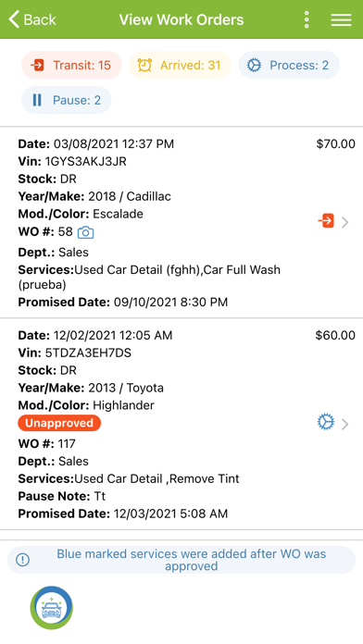Click the info icon in blue notice
Screen dimensions: 363x644
tap(22, 560)
